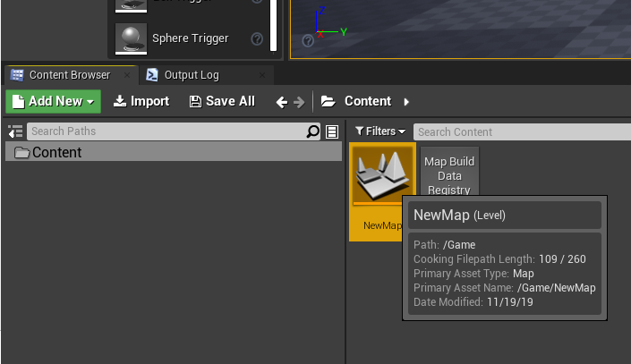Select the NewMap level thumbnail
The height and width of the screenshot is (364, 631).
pos(382,176)
